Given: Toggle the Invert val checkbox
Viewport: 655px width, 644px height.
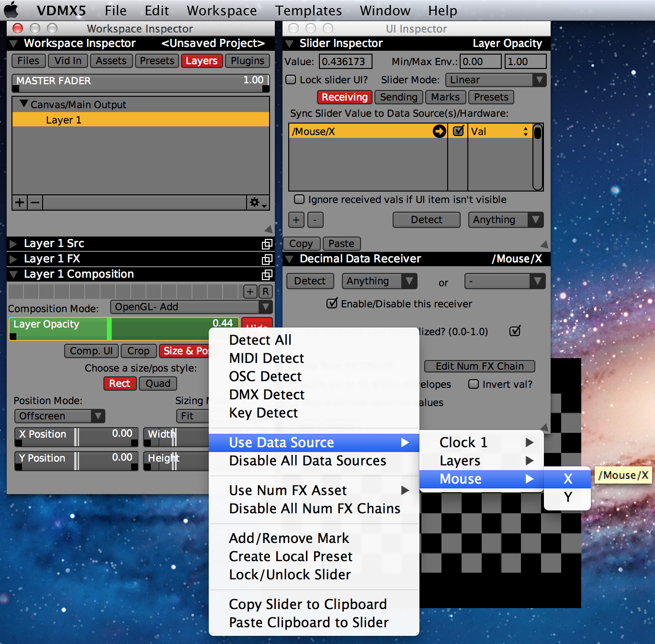Looking at the screenshot, I should pyautogui.click(x=474, y=384).
